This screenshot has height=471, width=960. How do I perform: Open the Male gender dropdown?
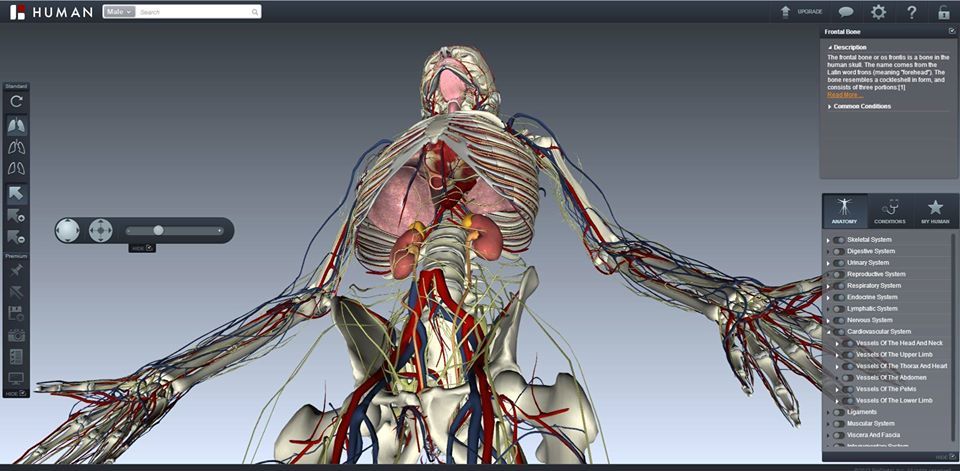tap(118, 12)
